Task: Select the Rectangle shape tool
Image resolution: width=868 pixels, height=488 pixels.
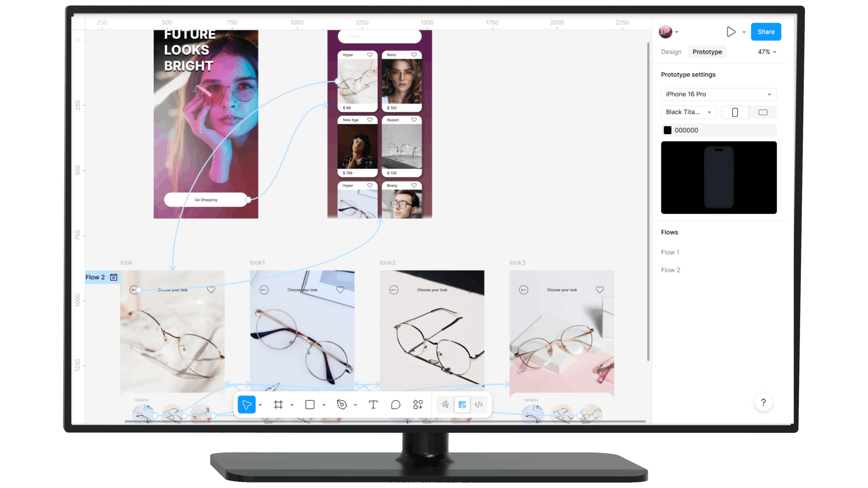Action: [309, 404]
